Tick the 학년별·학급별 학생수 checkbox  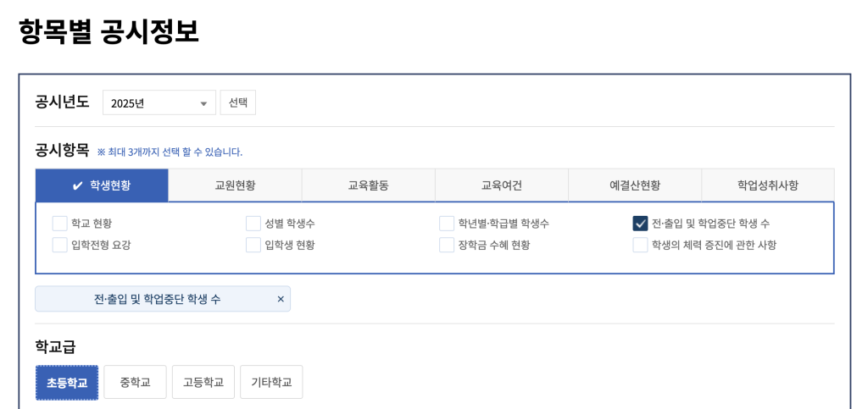tap(447, 224)
